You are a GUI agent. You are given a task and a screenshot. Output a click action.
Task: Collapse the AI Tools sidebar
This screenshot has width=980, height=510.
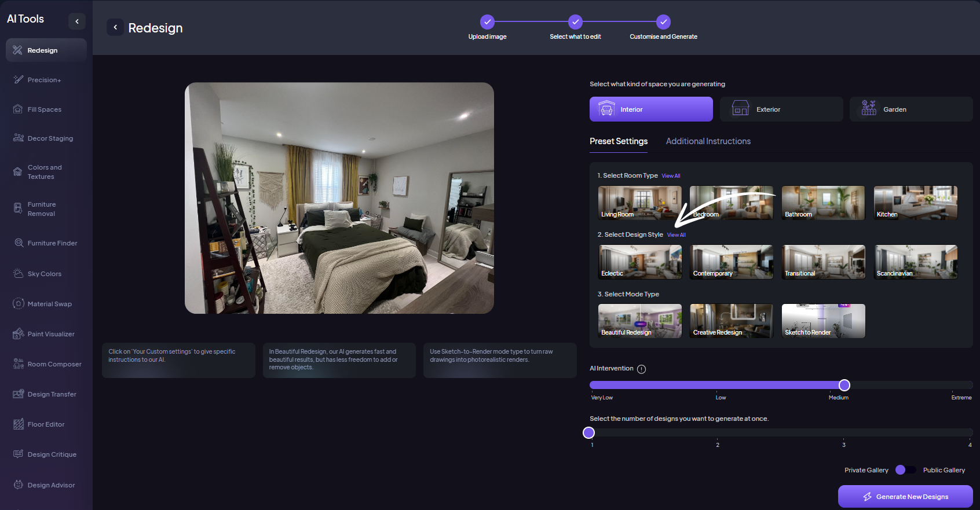point(77,21)
